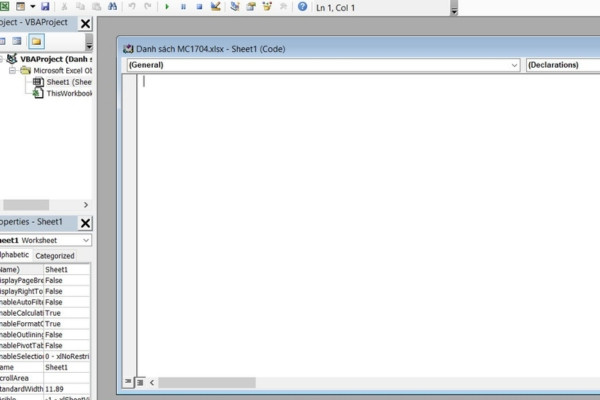Click View Code icon in Project panel
The image size is (600, 400).
pyautogui.click(x=2, y=41)
